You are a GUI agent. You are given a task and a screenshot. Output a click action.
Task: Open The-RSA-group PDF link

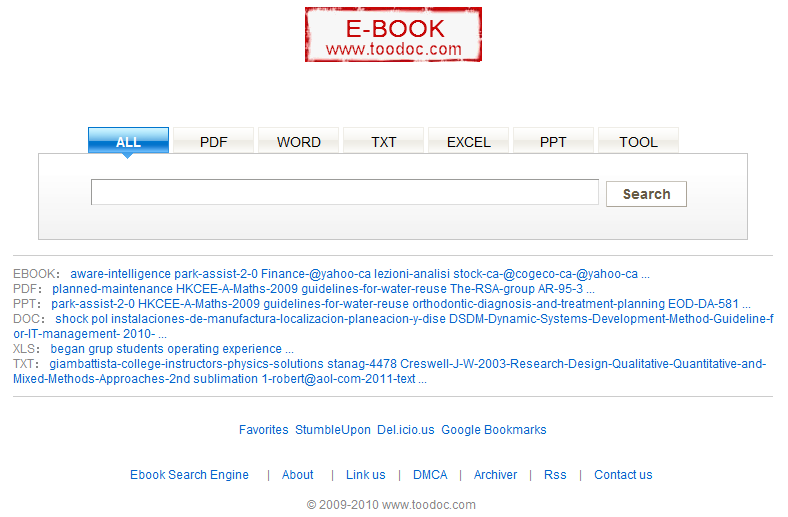tap(492, 289)
